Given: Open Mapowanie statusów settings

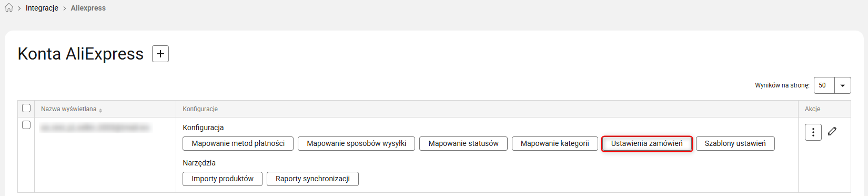Looking at the screenshot, I should click(x=463, y=143).
